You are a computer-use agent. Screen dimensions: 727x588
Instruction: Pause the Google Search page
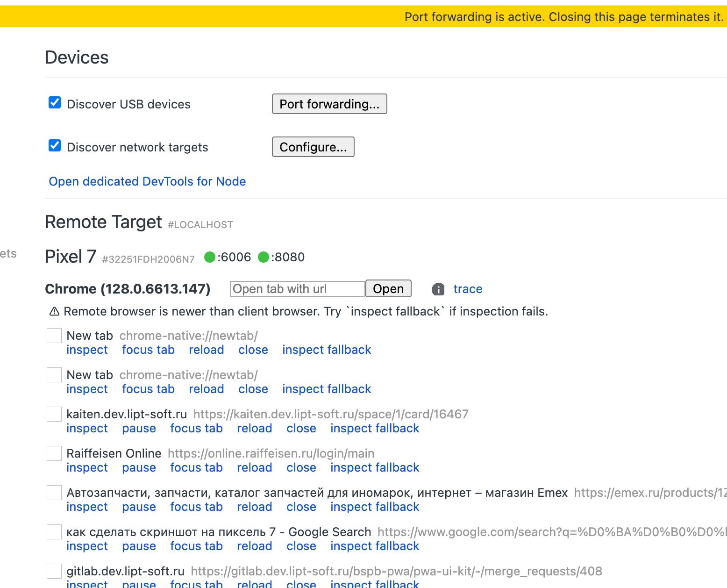[x=139, y=546]
